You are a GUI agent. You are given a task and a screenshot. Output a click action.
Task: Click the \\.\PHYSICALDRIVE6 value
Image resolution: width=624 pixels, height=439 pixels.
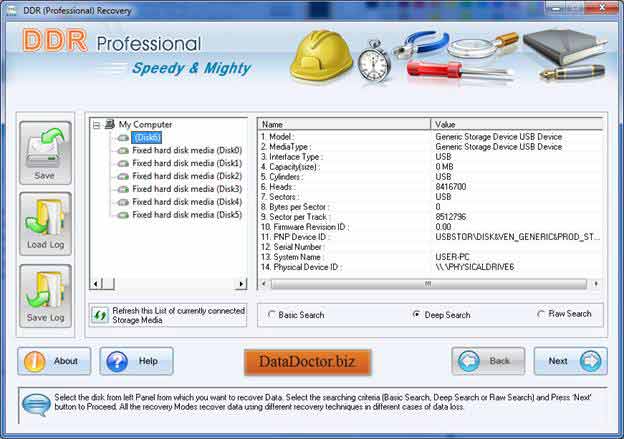[475, 267]
